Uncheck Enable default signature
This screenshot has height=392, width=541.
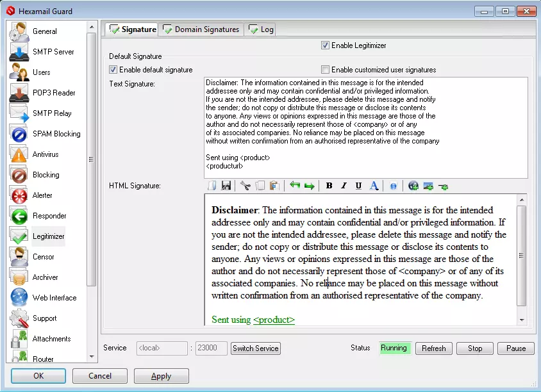113,70
